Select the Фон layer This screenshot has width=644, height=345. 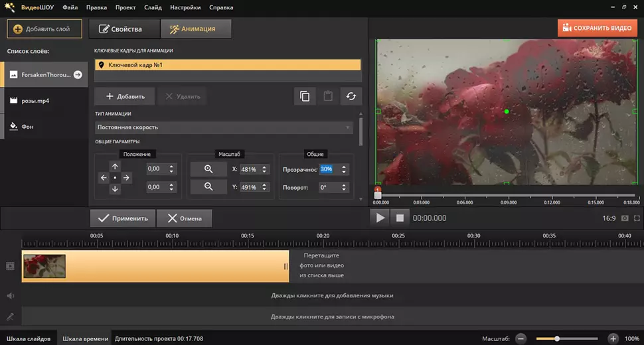44,126
